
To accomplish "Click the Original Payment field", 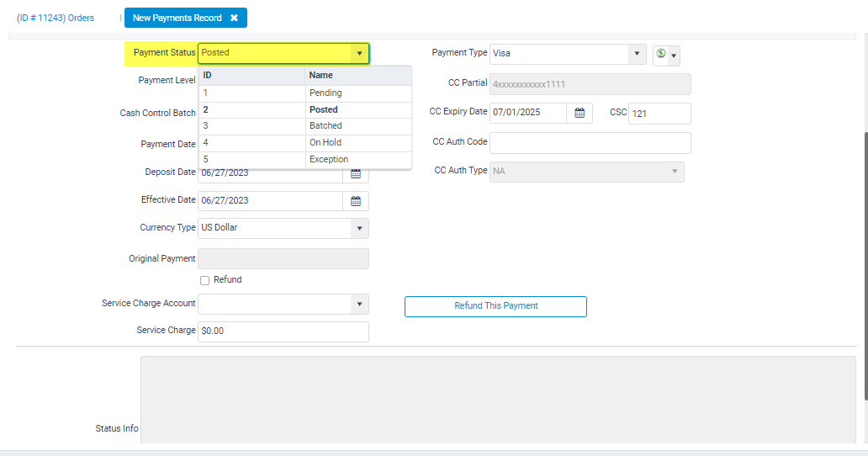I will 283,258.
